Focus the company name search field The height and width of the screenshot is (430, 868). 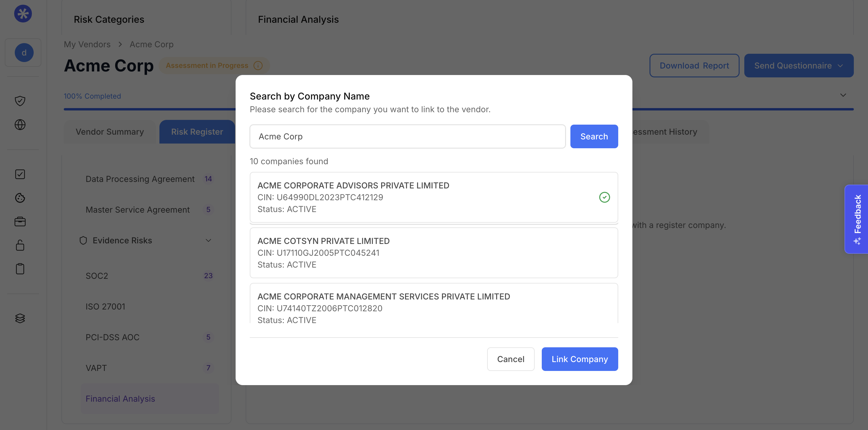click(407, 136)
